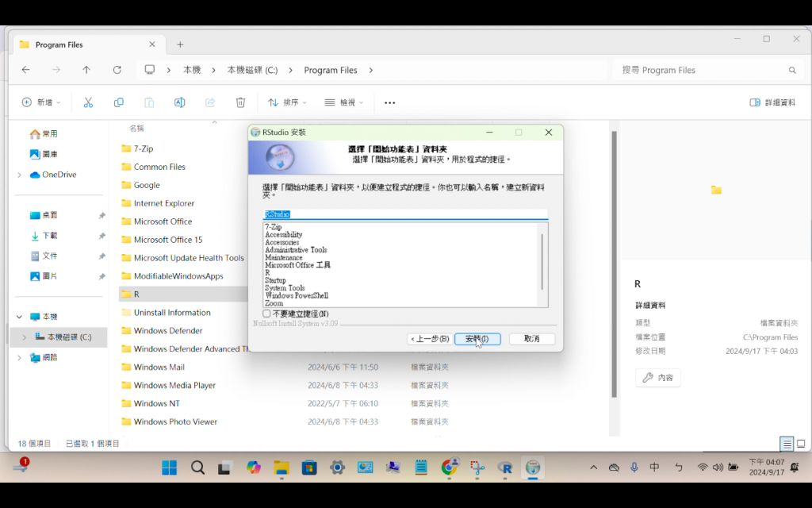Expand Network in the navigation pane

coord(20,357)
